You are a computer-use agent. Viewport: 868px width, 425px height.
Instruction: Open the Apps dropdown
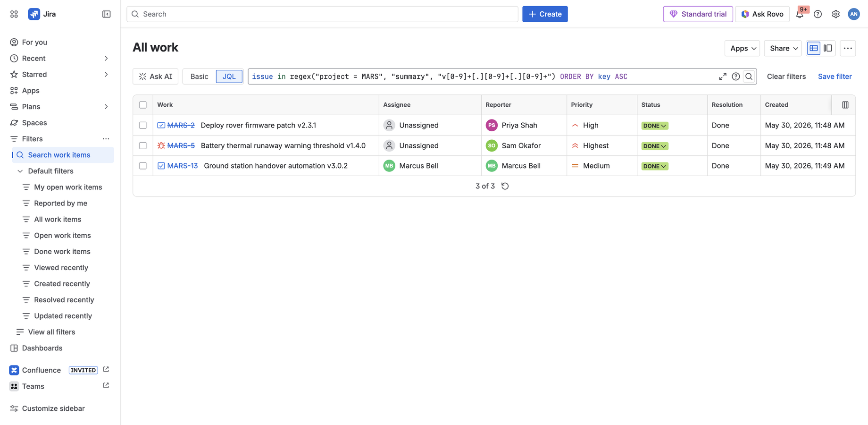(x=742, y=48)
